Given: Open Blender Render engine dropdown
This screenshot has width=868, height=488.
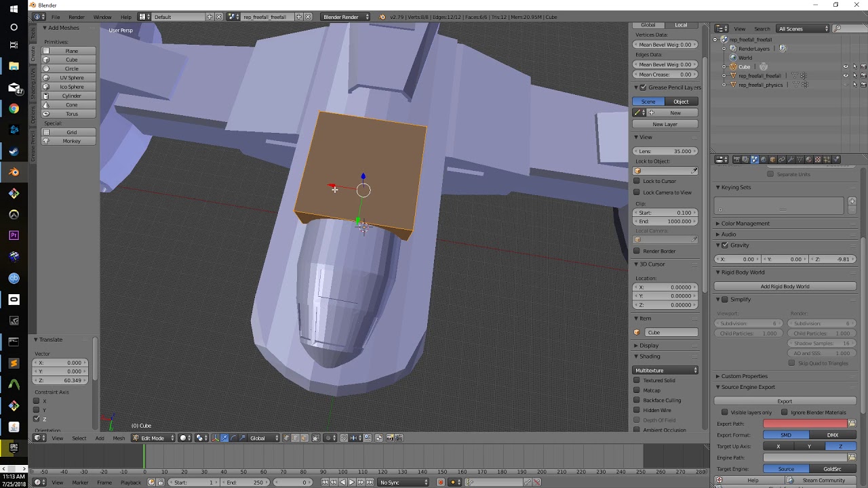Looking at the screenshot, I should pos(345,16).
